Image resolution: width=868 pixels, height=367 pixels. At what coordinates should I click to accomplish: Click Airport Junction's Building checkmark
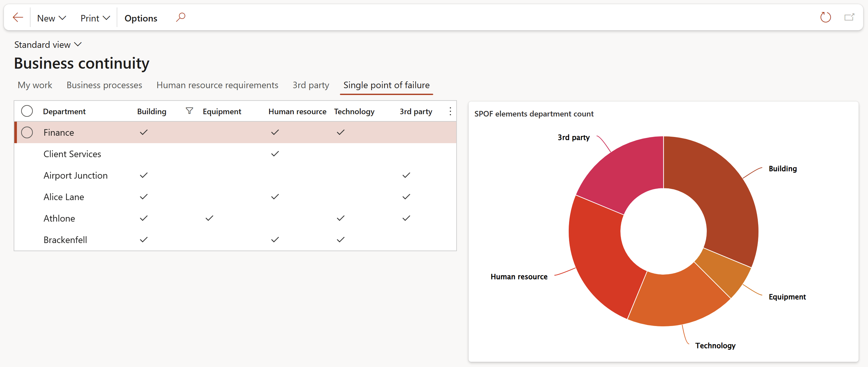point(144,175)
